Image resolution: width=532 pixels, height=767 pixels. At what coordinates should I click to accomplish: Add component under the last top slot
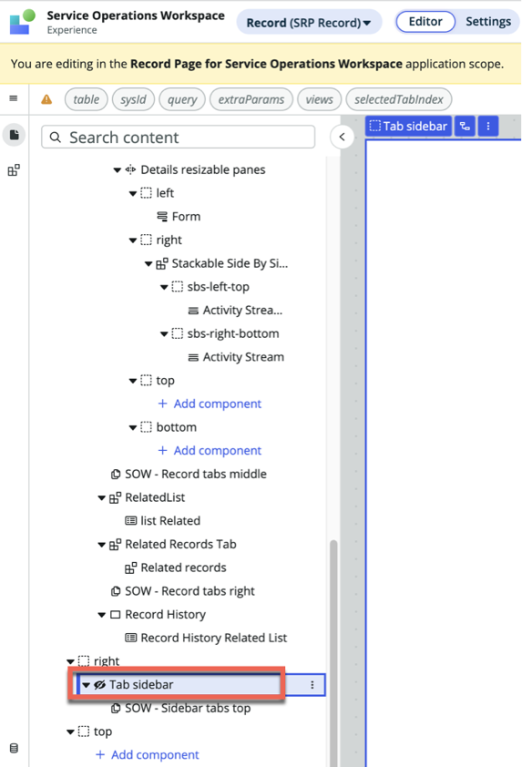148,755
